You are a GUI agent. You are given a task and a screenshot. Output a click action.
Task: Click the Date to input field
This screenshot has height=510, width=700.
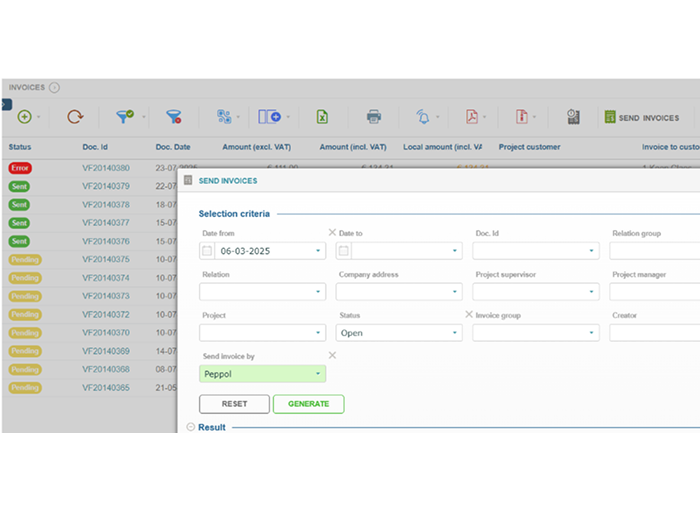tap(400, 251)
